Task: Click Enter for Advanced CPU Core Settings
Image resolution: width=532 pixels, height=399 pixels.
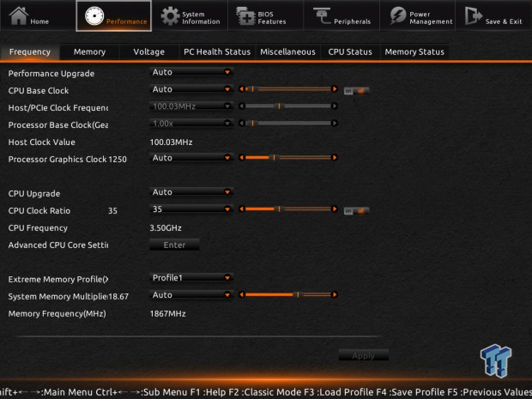Action: coord(174,245)
